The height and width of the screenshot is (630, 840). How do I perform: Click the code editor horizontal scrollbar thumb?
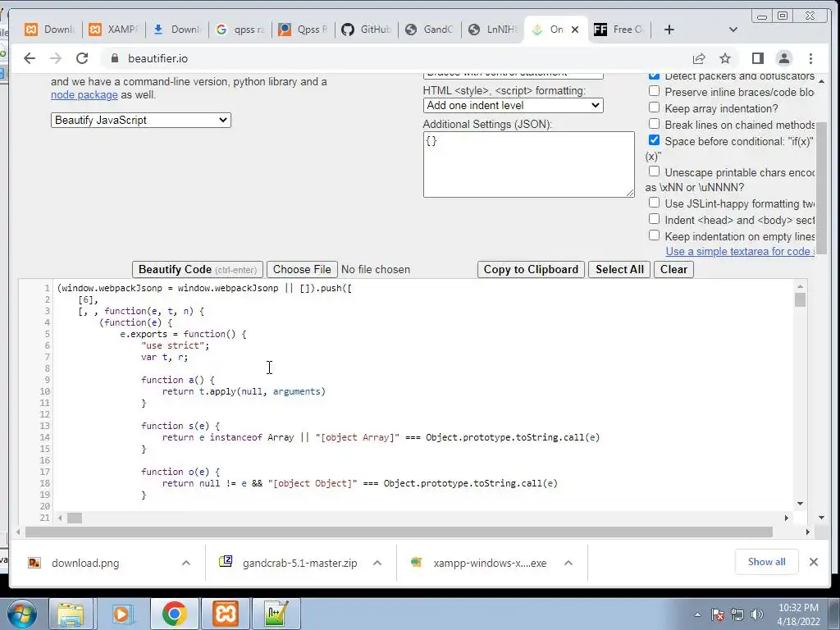(x=75, y=518)
